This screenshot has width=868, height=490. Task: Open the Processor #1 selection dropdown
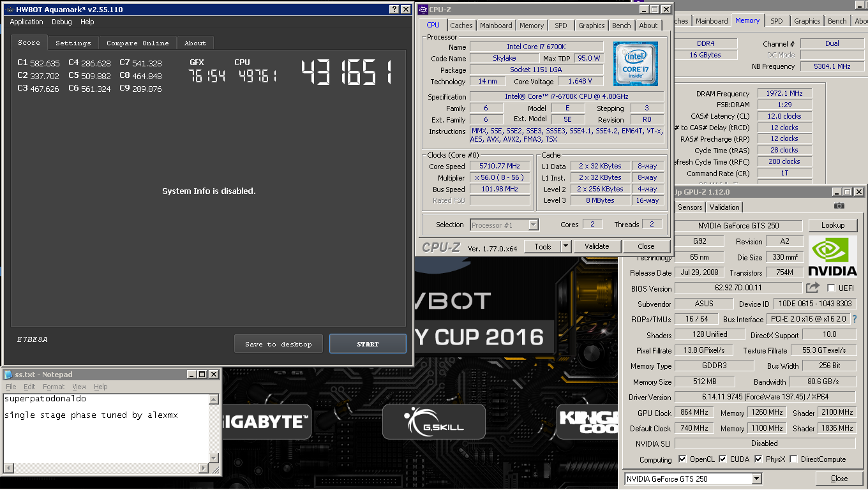533,225
